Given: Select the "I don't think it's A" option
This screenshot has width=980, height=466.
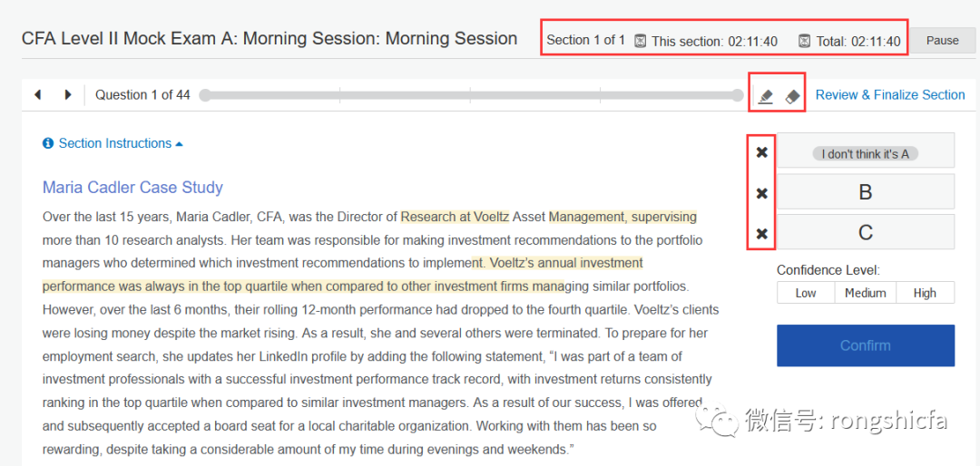Looking at the screenshot, I should (865, 153).
